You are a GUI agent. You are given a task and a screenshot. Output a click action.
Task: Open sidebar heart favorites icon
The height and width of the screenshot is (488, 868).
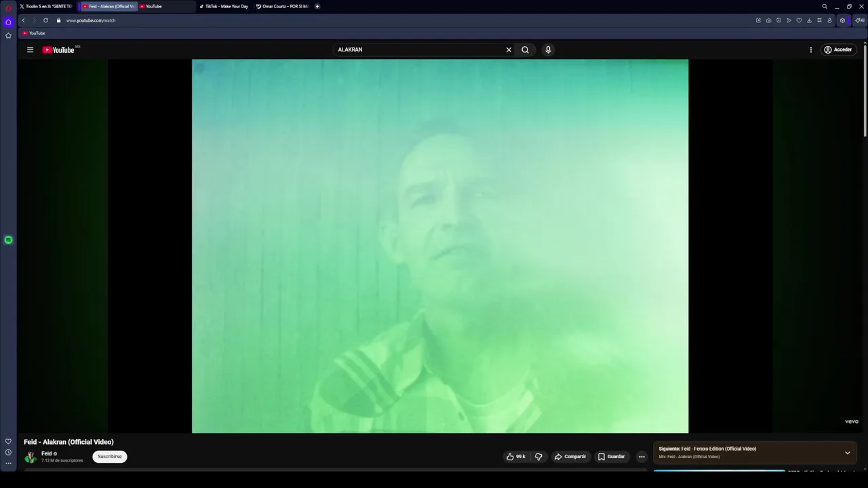8,441
